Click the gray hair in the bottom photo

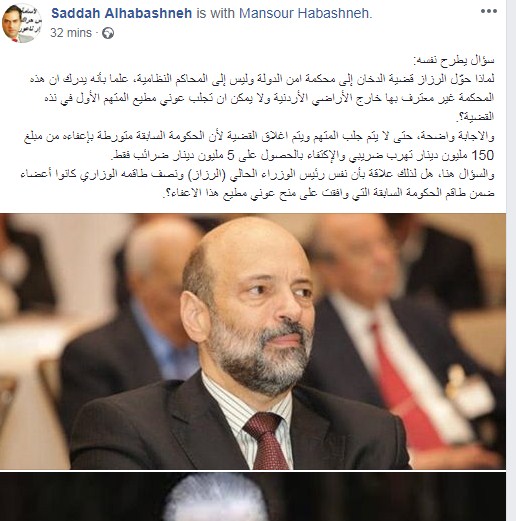(x=217, y=498)
